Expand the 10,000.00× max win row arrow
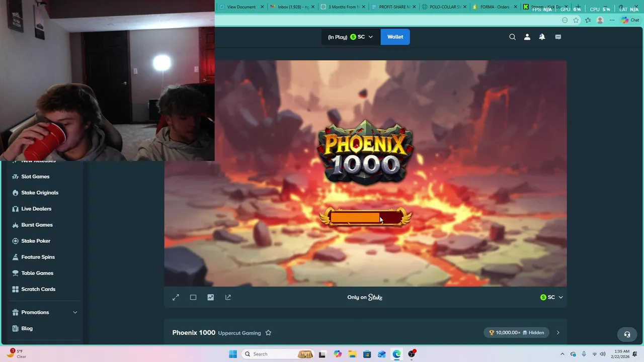Viewport: 644px width, 362px height. 557,333
